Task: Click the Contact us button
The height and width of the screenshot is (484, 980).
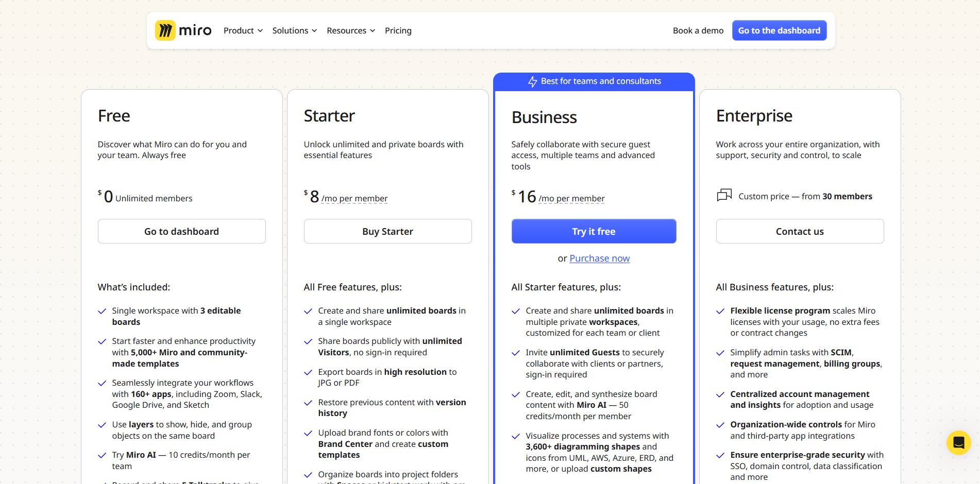Action: point(800,231)
